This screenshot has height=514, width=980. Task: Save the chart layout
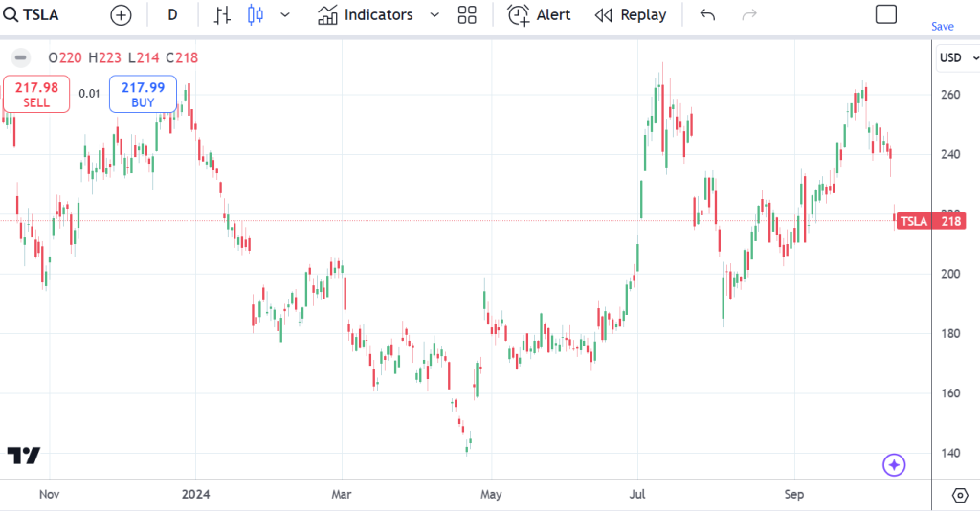click(942, 26)
